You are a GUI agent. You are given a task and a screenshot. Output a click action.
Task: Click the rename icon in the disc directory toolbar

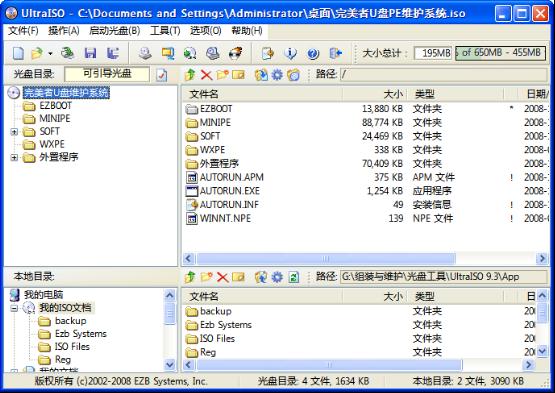239,75
